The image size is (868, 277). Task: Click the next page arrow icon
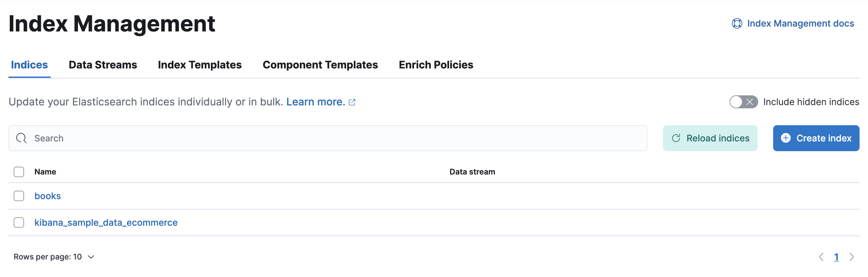(851, 257)
